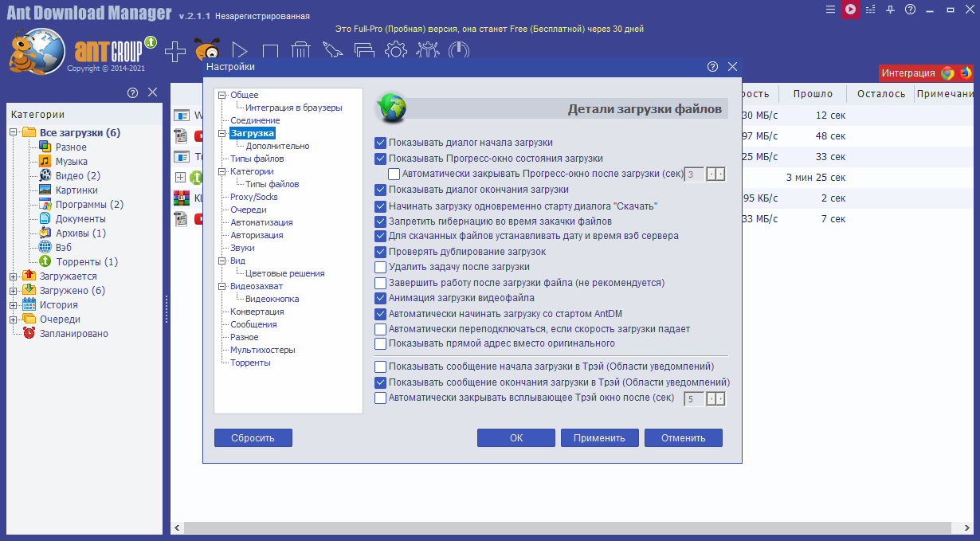Click the OK button in the settings dialog

(516, 437)
